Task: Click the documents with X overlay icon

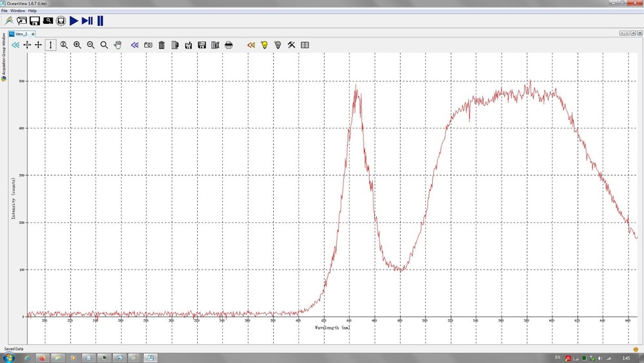Action: click(215, 44)
